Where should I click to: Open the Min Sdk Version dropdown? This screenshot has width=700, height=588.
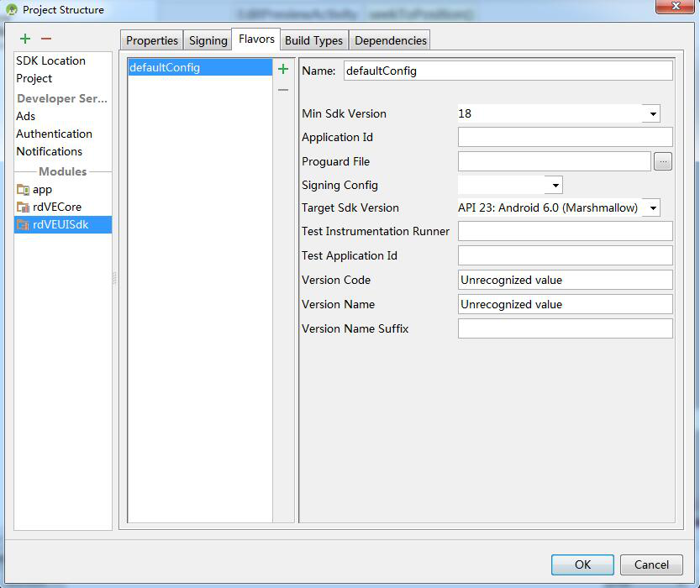click(653, 113)
